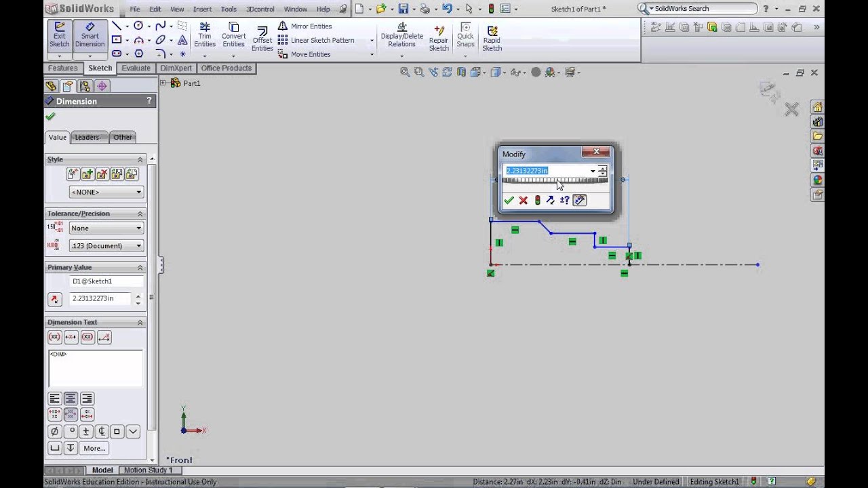Click the Repair Sketch tool
Screen dimensions: 868x488
point(439,38)
